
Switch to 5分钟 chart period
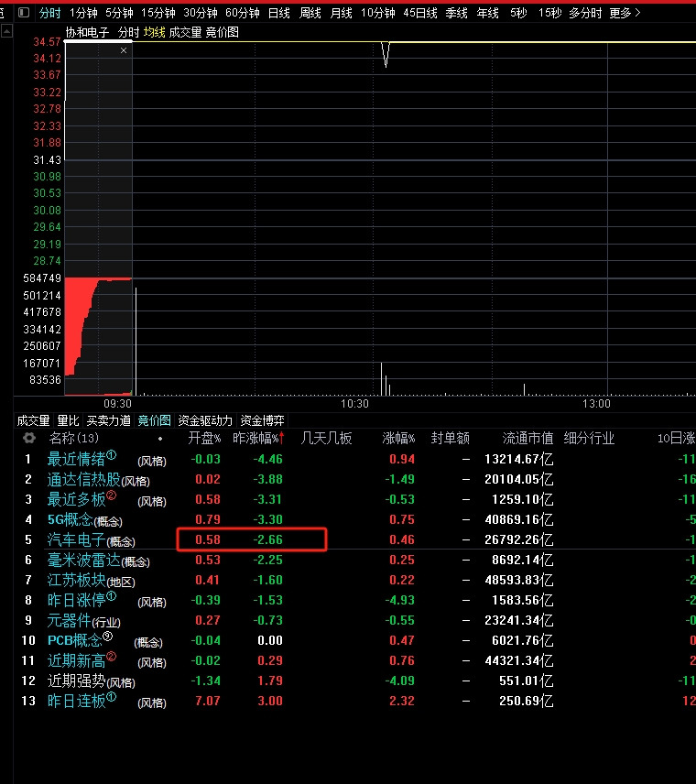(119, 13)
